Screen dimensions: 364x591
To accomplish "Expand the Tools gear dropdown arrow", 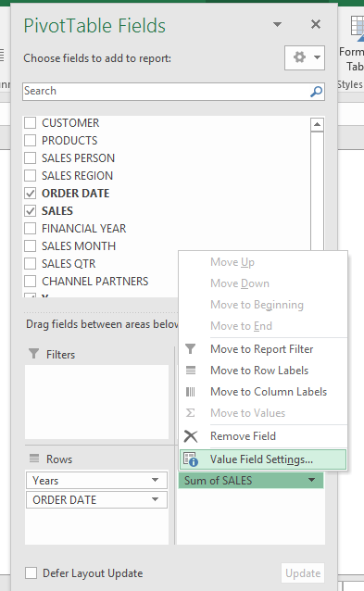I will 318,57.
